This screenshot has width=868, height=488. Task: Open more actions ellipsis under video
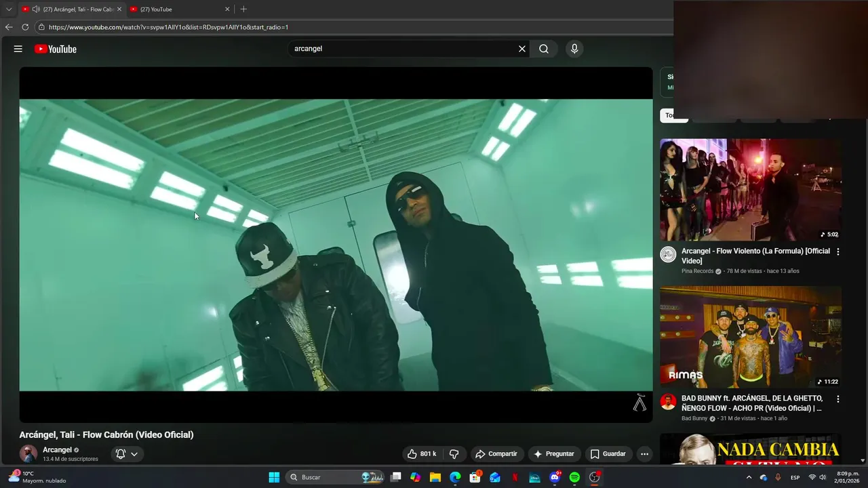(x=644, y=453)
